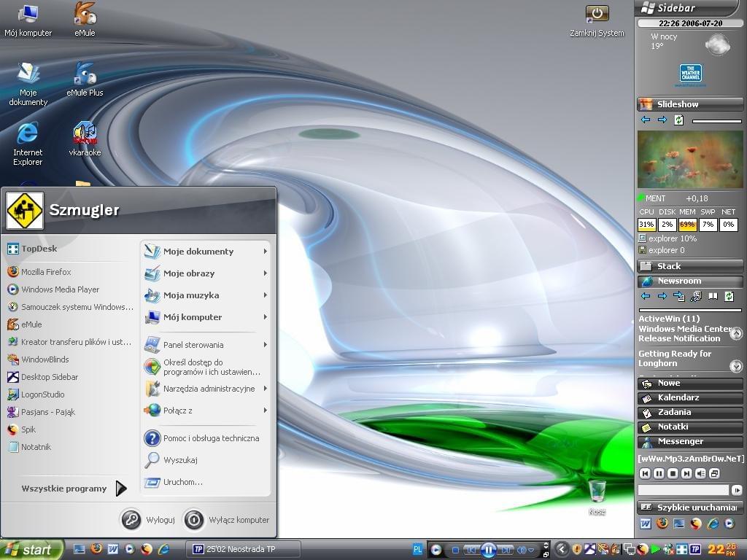
Task: Click Word icon in taskbar quick launch
Action: pos(113,549)
